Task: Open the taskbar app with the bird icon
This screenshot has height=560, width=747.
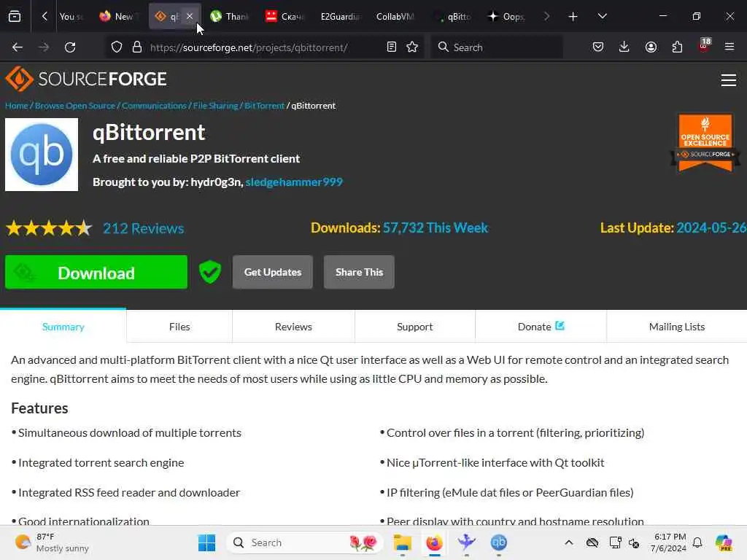Action: click(x=466, y=542)
